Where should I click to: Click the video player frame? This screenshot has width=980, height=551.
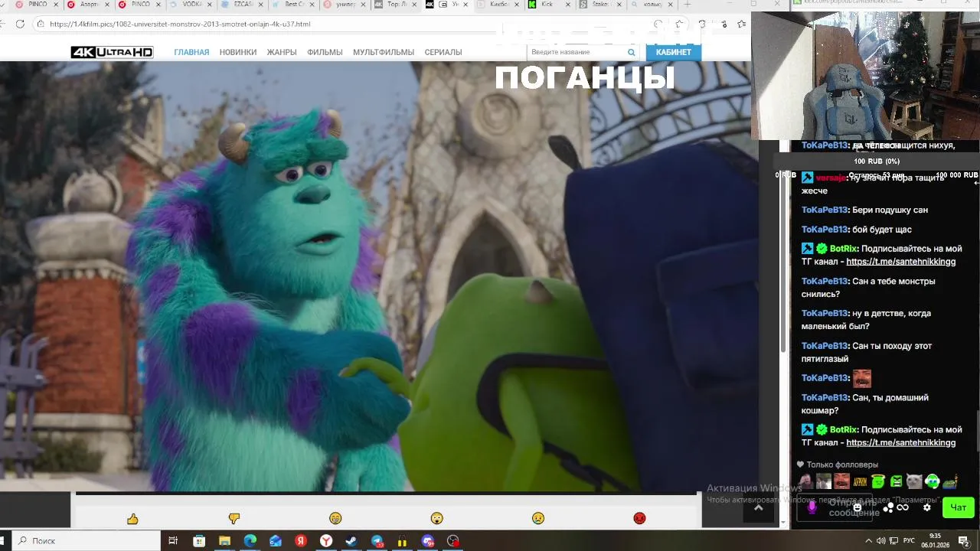click(x=379, y=275)
